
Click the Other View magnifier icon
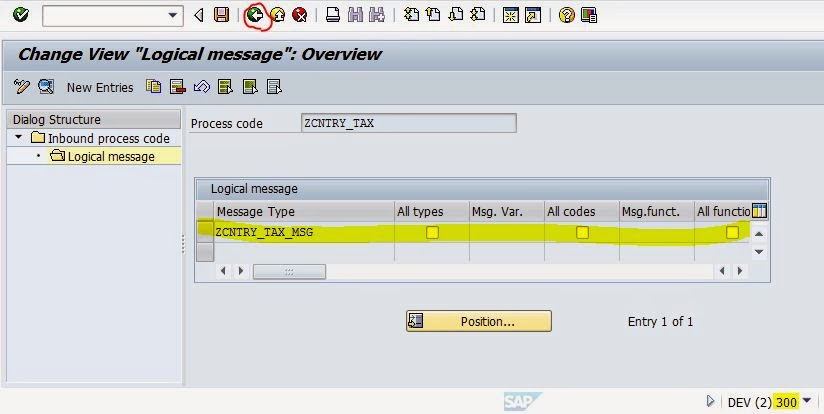click(46, 86)
